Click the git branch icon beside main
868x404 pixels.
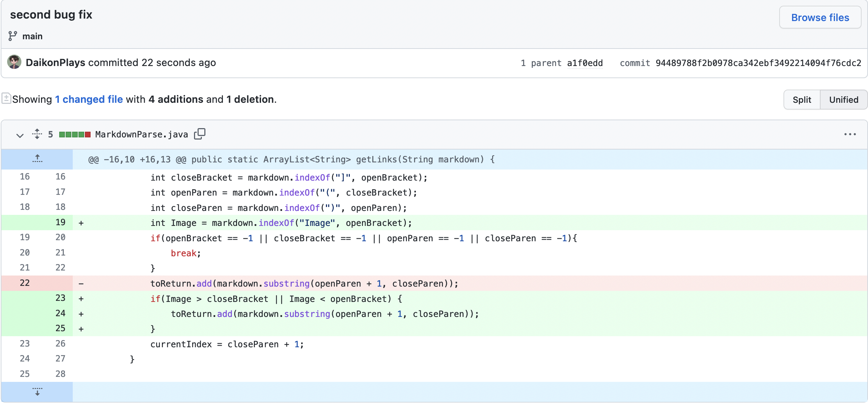coord(13,36)
